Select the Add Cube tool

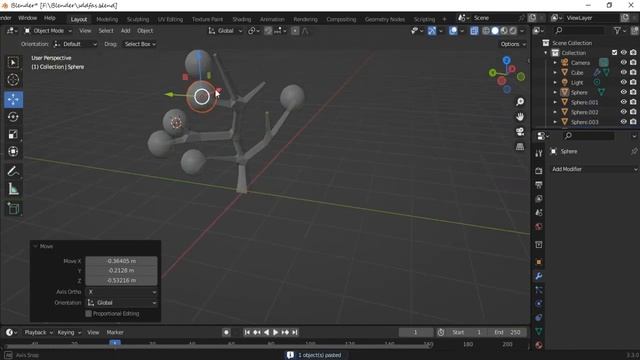(13, 209)
